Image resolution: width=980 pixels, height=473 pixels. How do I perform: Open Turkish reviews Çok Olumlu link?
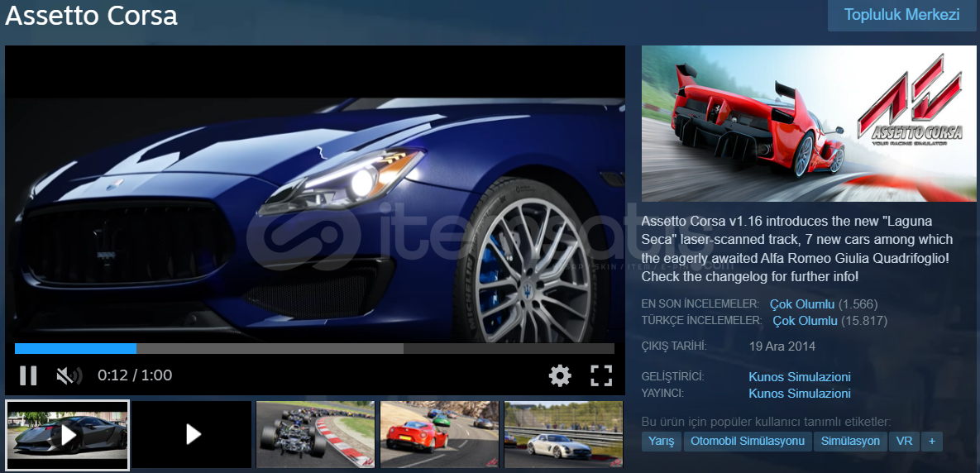pos(805,321)
